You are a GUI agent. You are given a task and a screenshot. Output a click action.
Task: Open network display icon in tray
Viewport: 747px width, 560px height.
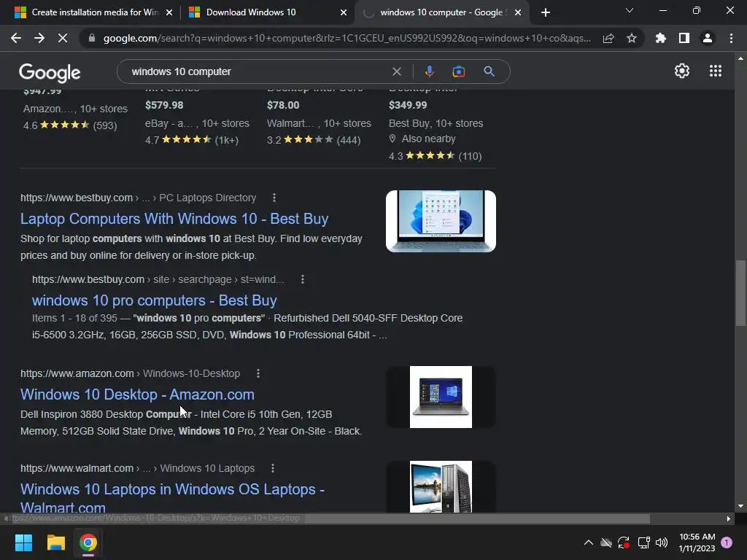643,542
